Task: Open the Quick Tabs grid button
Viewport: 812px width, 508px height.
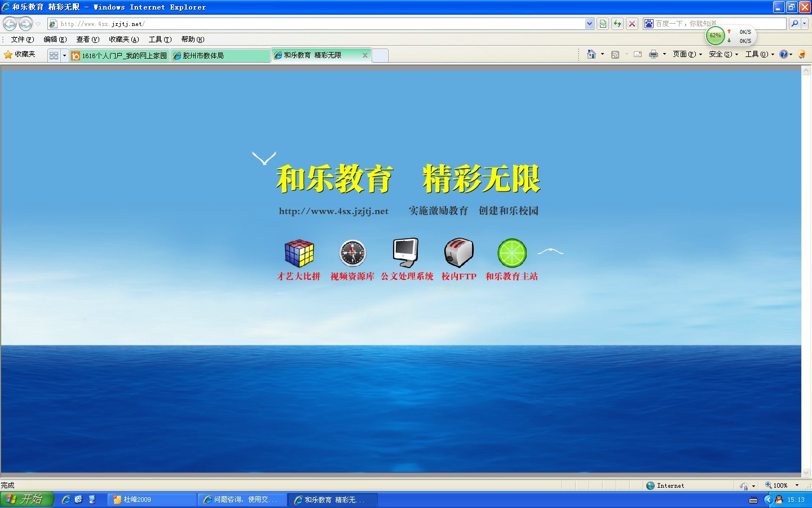Action: coord(54,55)
